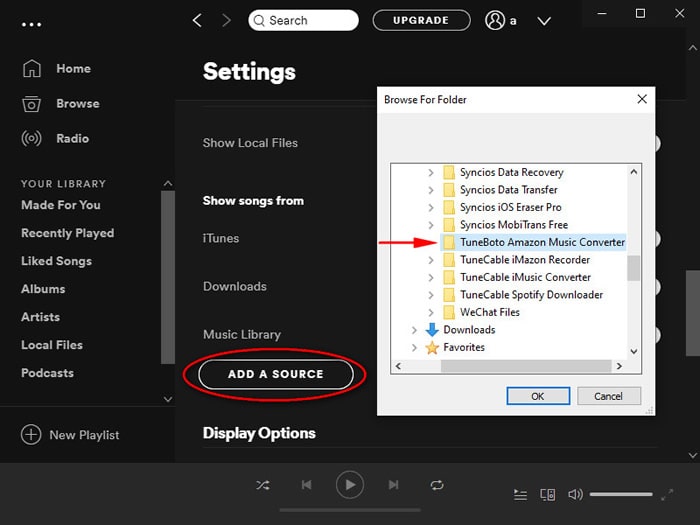Image resolution: width=700 pixels, height=525 pixels.
Task: Open Podcasts in library
Action: click(x=47, y=373)
